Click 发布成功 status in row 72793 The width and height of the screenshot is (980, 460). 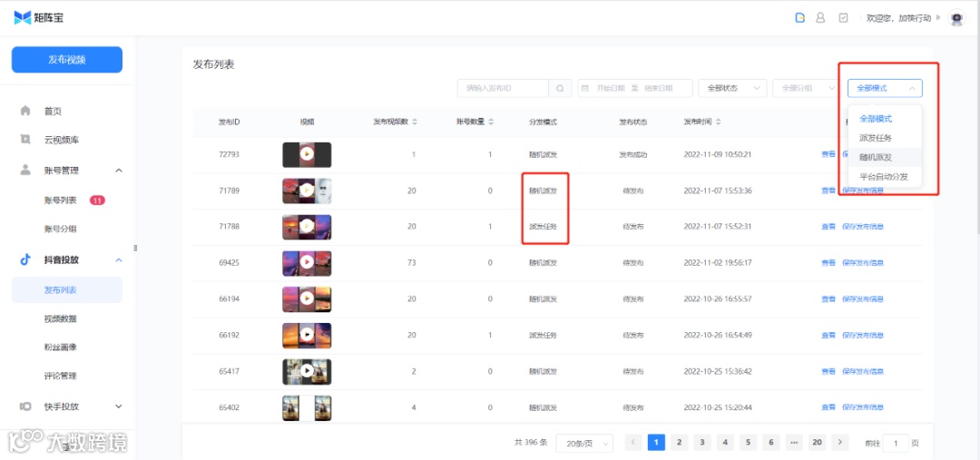(x=633, y=154)
